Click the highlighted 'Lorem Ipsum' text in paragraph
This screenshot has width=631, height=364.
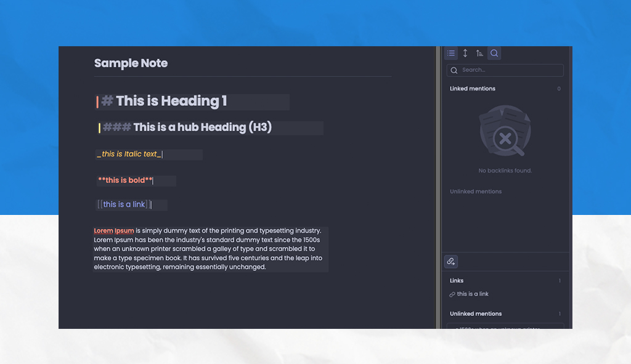114,231
